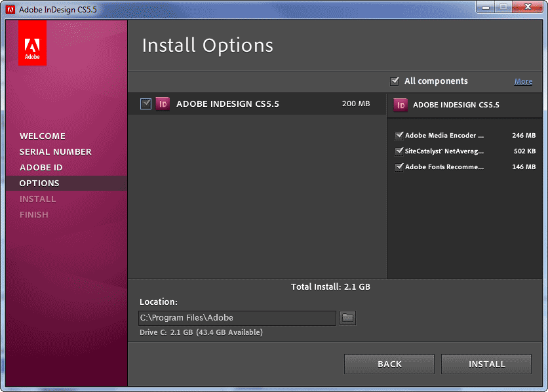Click the 246 MB size for Media Encoder
This screenshot has width=548, height=392.
(x=524, y=136)
